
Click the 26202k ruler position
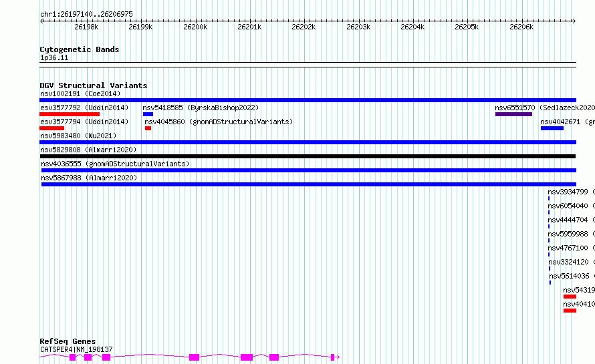[x=304, y=27]
